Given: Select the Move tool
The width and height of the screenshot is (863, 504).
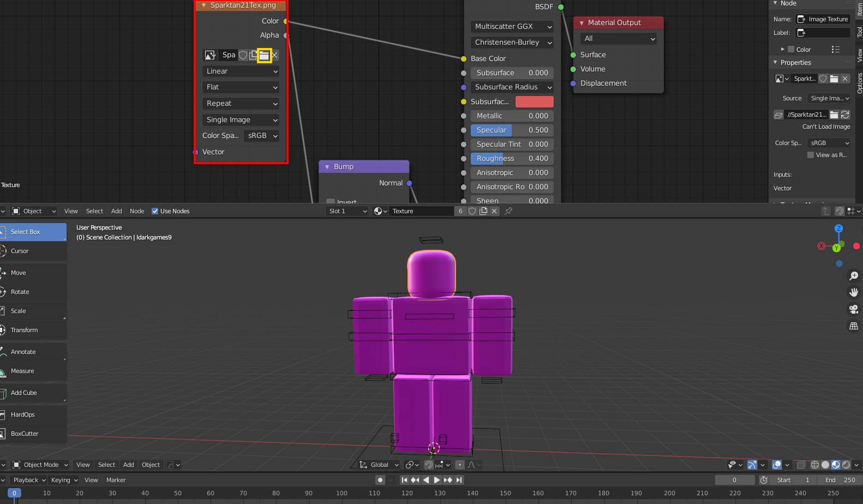Looking at the screenshot, I should (x=33, y=273).
